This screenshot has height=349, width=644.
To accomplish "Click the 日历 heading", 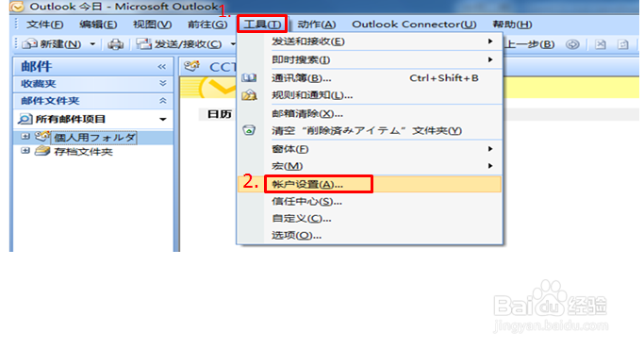I will tap(220, 114).
